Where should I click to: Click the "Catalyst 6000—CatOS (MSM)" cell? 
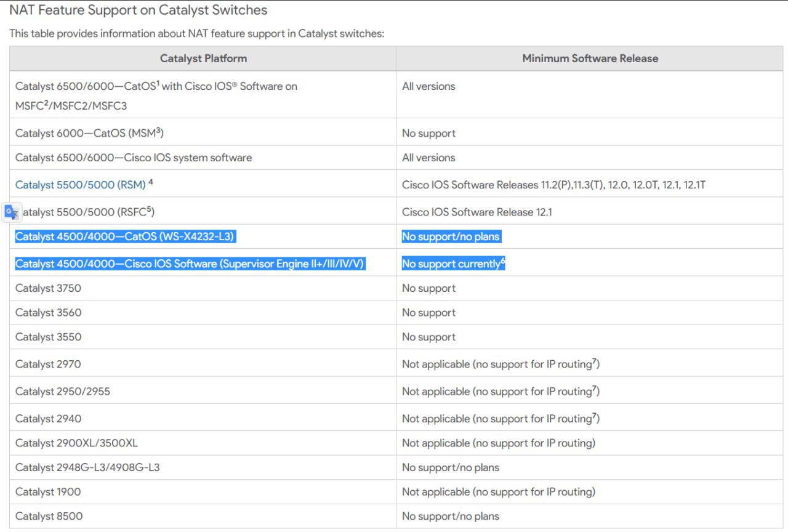(x=203, y=132)
